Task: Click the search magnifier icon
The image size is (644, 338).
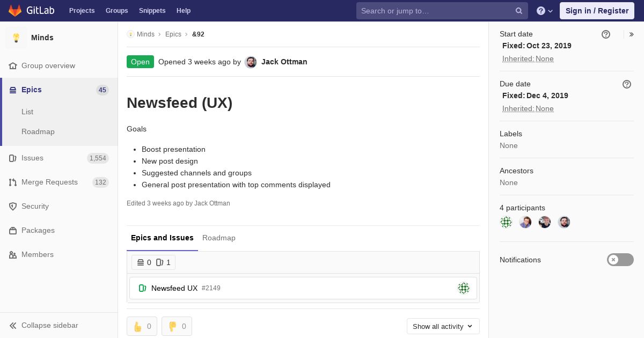Action: click(x=519, y=11)
